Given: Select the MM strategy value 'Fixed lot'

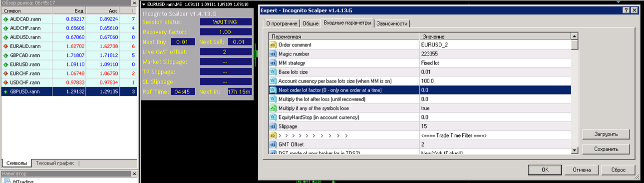Looking at the screenshot, I should tap(495, 63).
